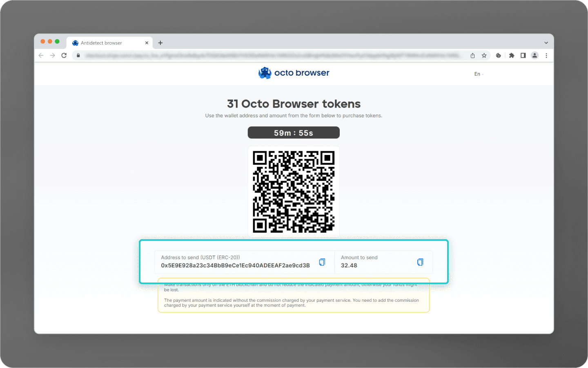Click the Octo Browser logo
Viewport: 588px width, 368px height.
coord(294,73)
